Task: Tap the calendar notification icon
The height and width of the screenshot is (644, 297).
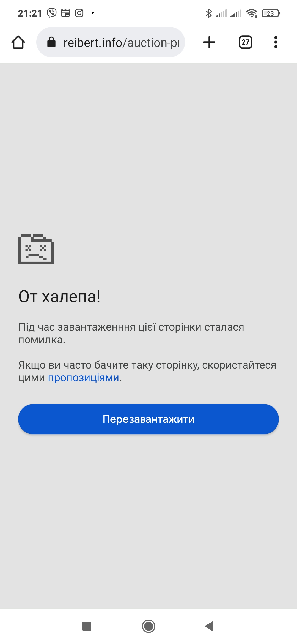Action: 65,13
